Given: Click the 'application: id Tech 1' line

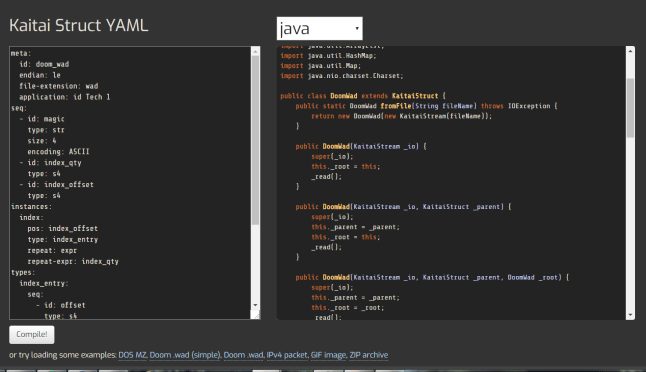Looking at the screenshot, I should 65,97.
